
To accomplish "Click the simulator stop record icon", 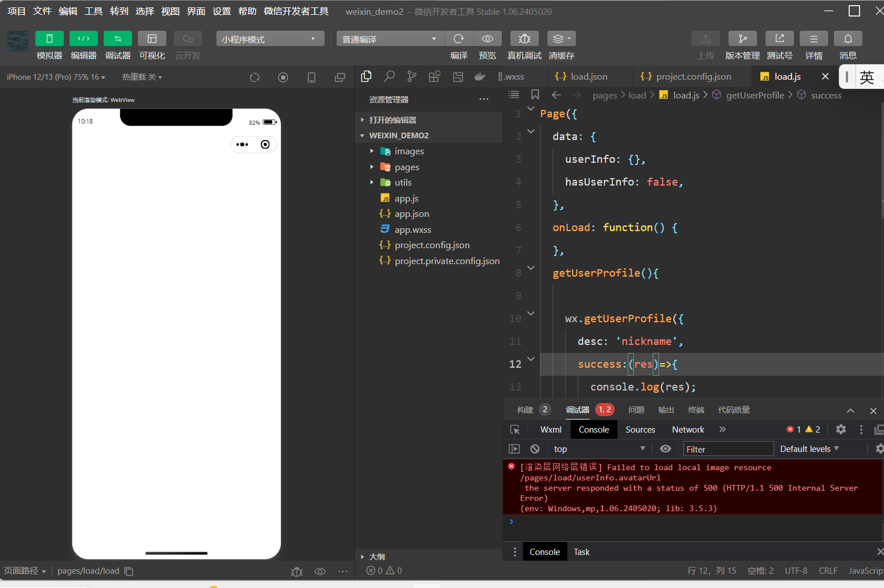I will [x=283, y=77].
